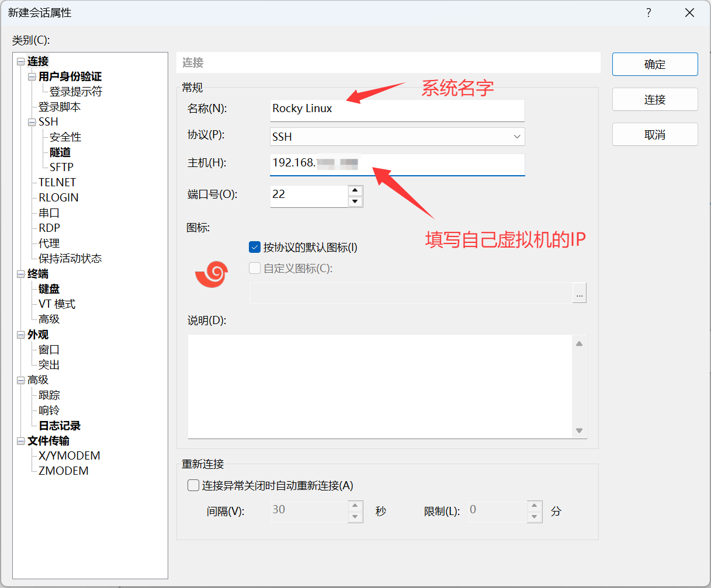
Task: Click the 确定 button
Action: (x=654, y=64)
